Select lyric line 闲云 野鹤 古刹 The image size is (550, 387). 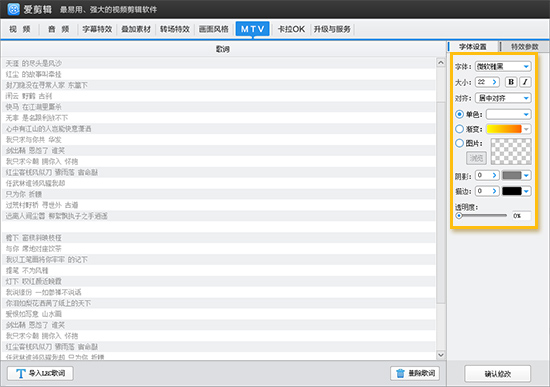pos(218,96)
